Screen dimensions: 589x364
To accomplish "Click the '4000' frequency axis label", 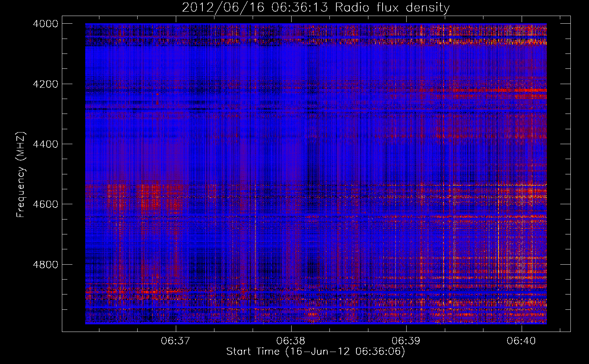I will (x=46, y=24).
